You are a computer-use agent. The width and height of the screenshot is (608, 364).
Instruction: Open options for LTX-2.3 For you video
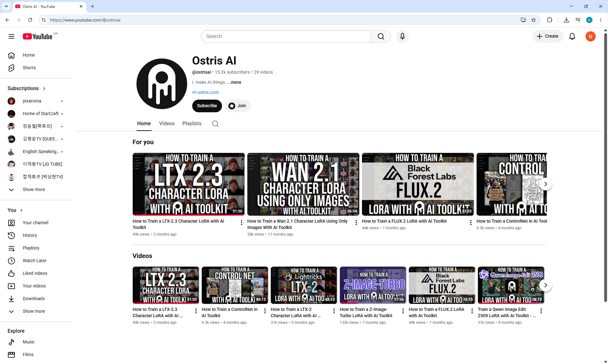(242, 223)
